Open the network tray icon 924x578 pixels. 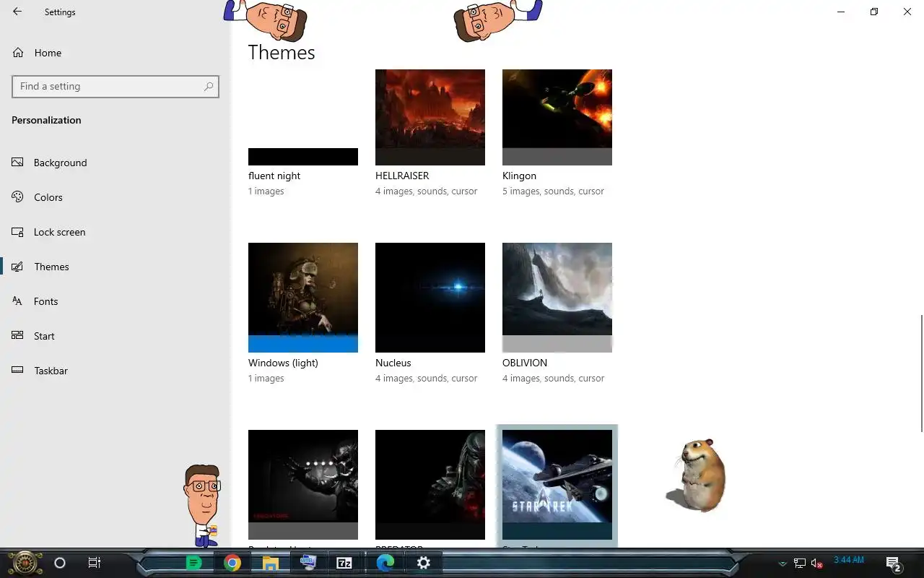(800, 563)
